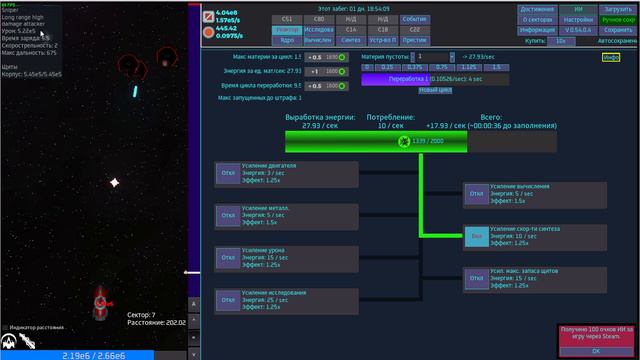
Task: Click the green Ручное сохр button
Action: 618,20
